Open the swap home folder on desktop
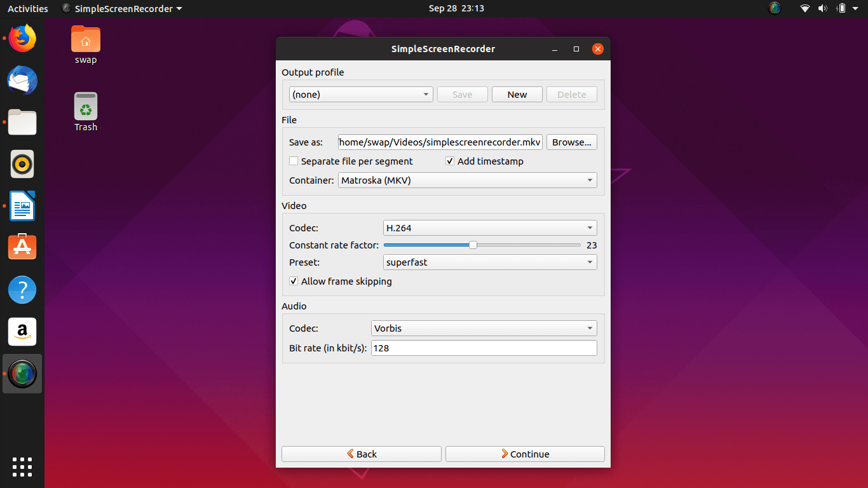868x488 pixels. 86,44
